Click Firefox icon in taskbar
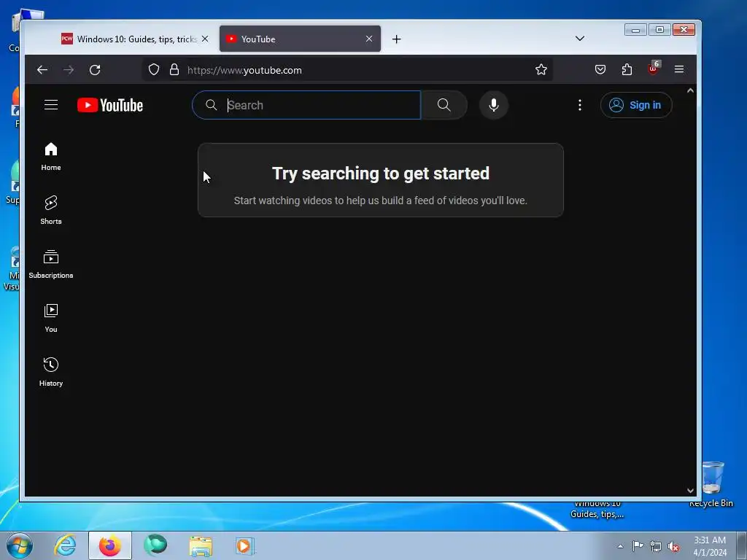747x560 pixels. (109, 545)
